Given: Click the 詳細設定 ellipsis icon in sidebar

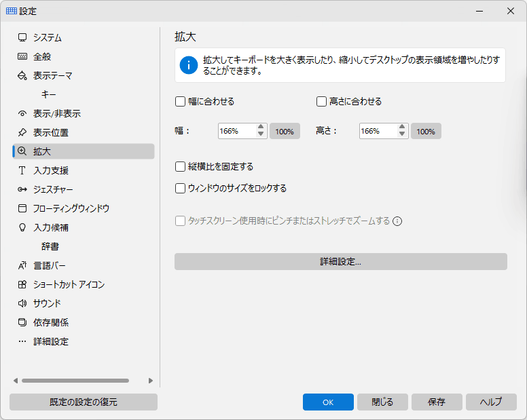Looking at the screenshot, I should click(x=22, y=341).
